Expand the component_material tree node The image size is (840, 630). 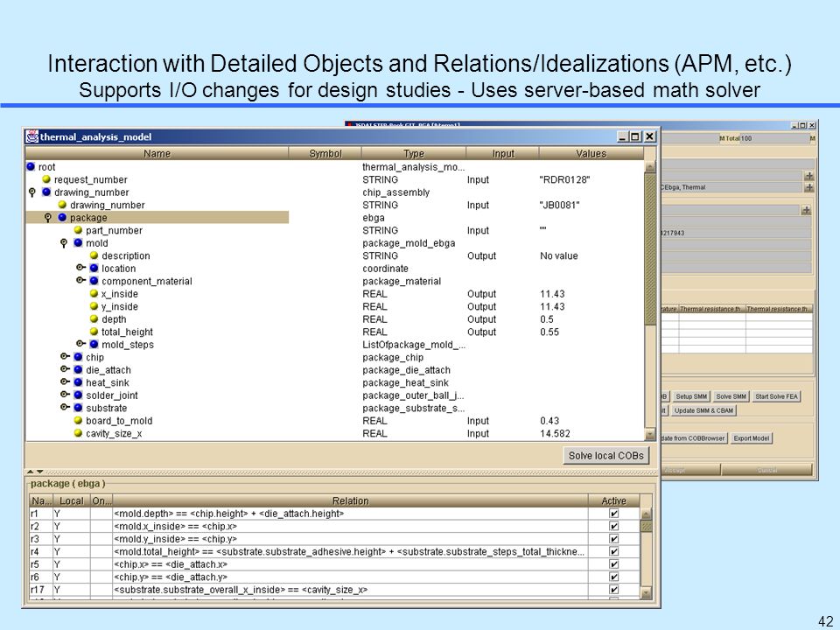pyautogui.click(x=80, y=280)
